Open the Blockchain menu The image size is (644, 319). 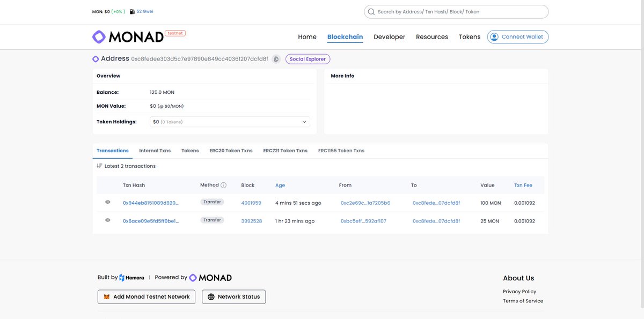click(345, 37)
